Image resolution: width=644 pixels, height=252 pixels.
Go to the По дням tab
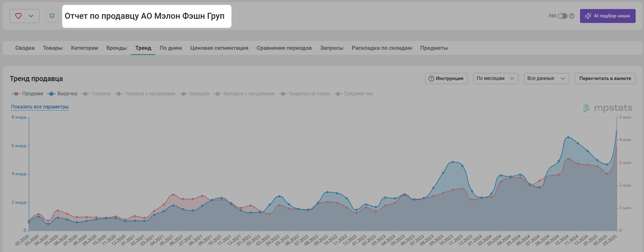tap(171, 48)
